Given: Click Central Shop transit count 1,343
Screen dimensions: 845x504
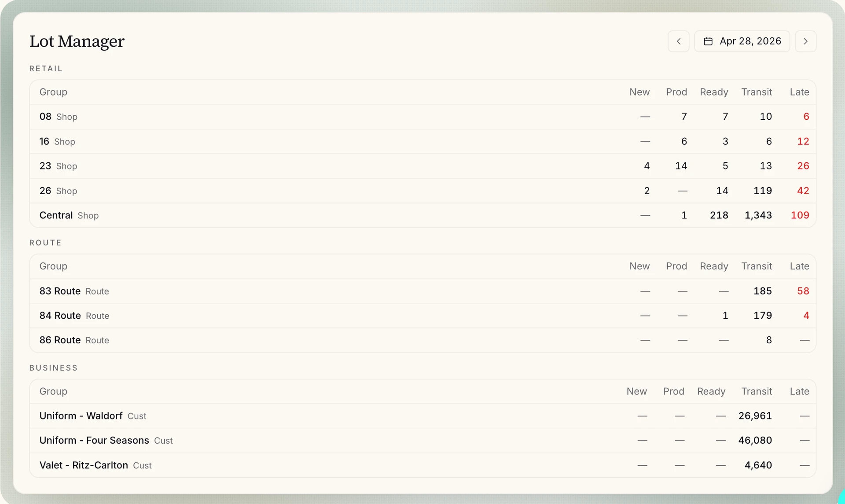Looking at the screenshot, I should tap(758, 215).
